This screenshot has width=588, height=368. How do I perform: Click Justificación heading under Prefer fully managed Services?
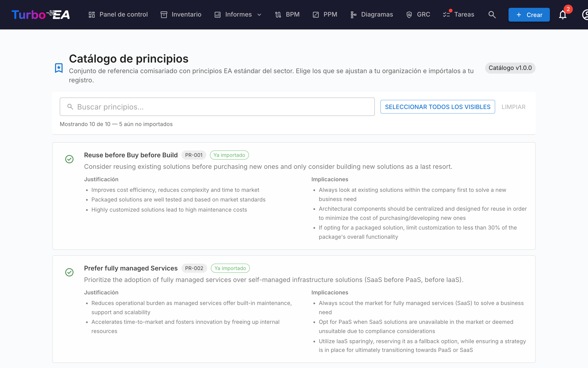[101, 293]
